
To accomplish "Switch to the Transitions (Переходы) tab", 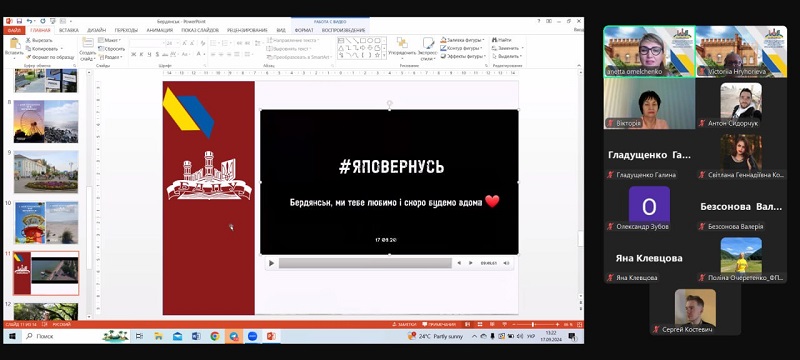I will [x=126, y=31].
